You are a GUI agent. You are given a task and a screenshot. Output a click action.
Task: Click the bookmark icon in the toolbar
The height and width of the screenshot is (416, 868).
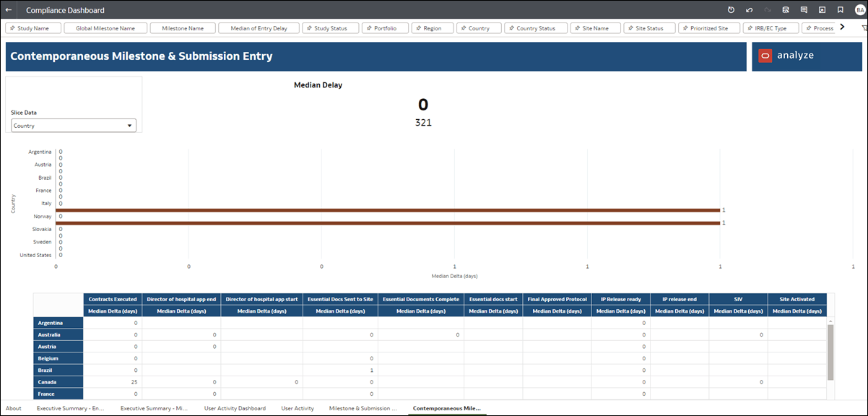point(841,10)
